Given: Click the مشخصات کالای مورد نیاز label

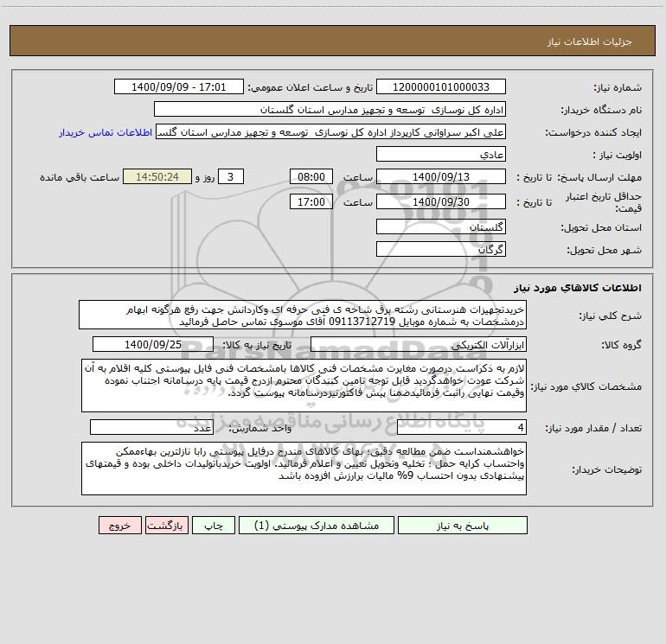Looking at the screenshot, I should [x=586, y=386].
